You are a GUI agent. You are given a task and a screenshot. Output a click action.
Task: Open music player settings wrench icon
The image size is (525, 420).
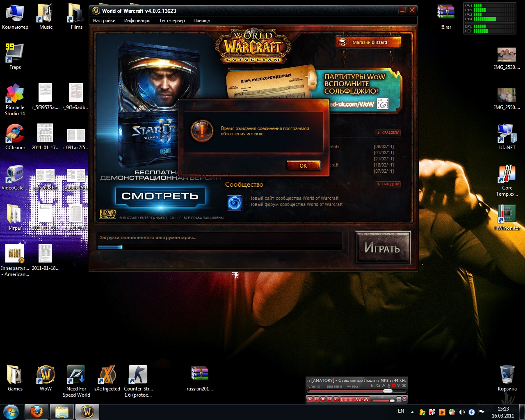point(383,386)
